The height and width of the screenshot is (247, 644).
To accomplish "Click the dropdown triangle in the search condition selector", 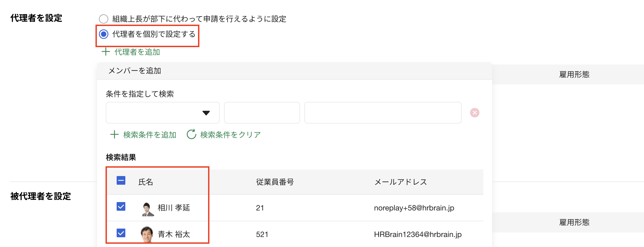I will (x=206, y=113).
